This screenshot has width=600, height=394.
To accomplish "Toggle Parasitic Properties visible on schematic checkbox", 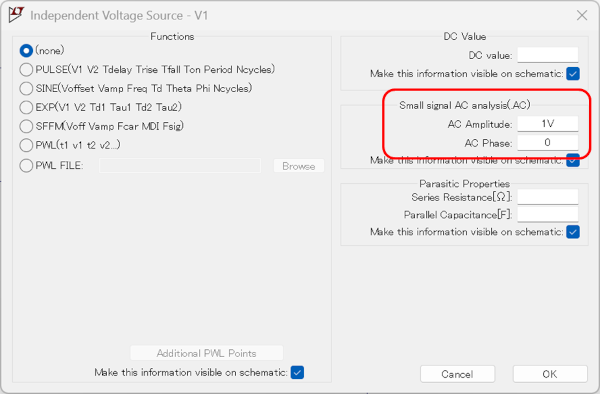I will [x=573, y=232].
